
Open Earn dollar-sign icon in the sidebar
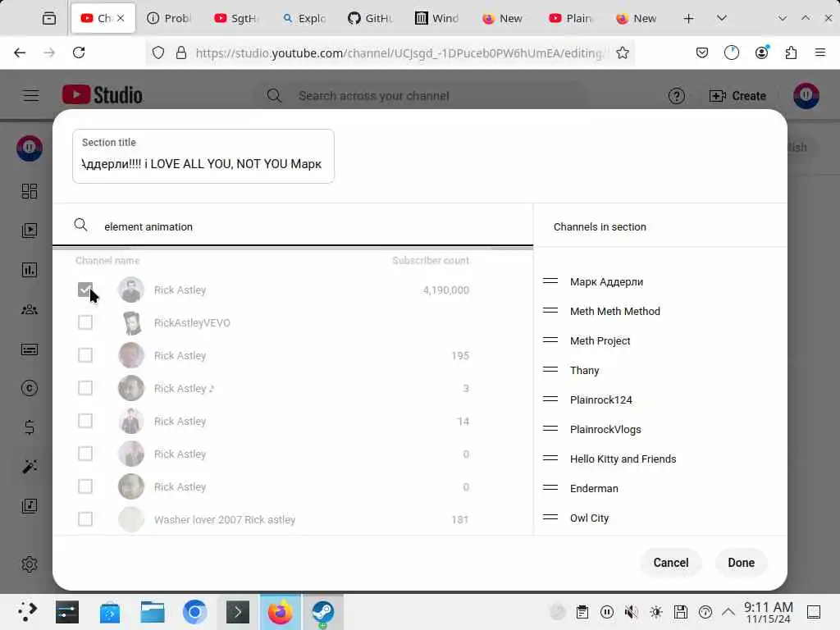click(30, 427)
